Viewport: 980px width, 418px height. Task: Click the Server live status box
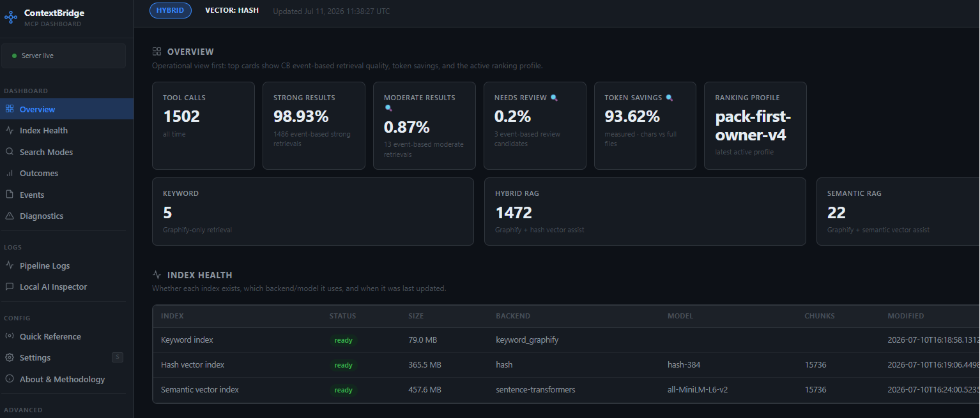click(x=63, y=56)
